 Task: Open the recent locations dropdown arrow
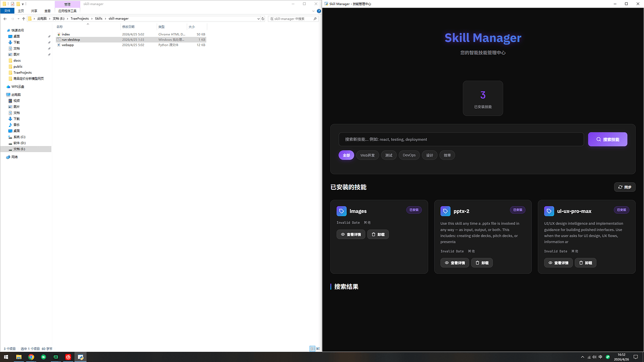[x=18, y=19]
